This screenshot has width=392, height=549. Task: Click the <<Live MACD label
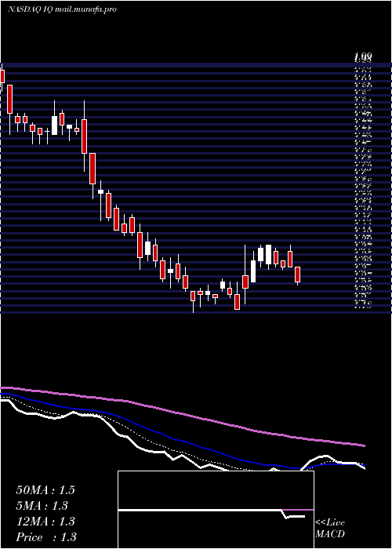[x=330, y=529]
